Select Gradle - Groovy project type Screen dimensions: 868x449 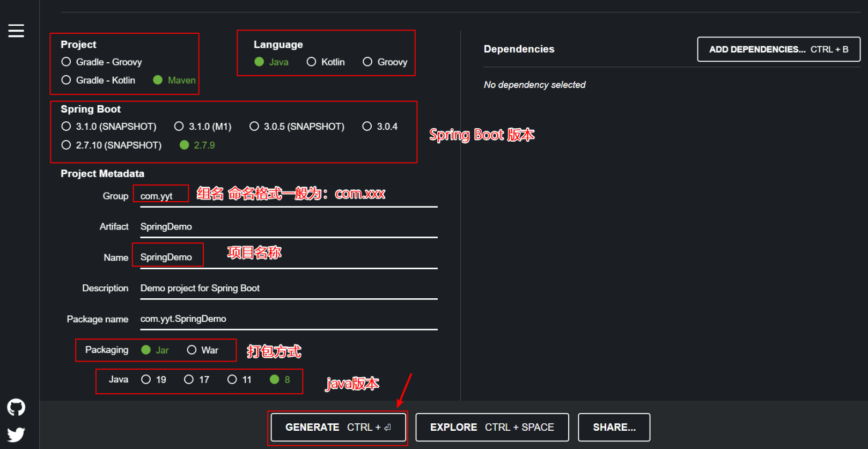pyautogui.click(x=102, y=62)
